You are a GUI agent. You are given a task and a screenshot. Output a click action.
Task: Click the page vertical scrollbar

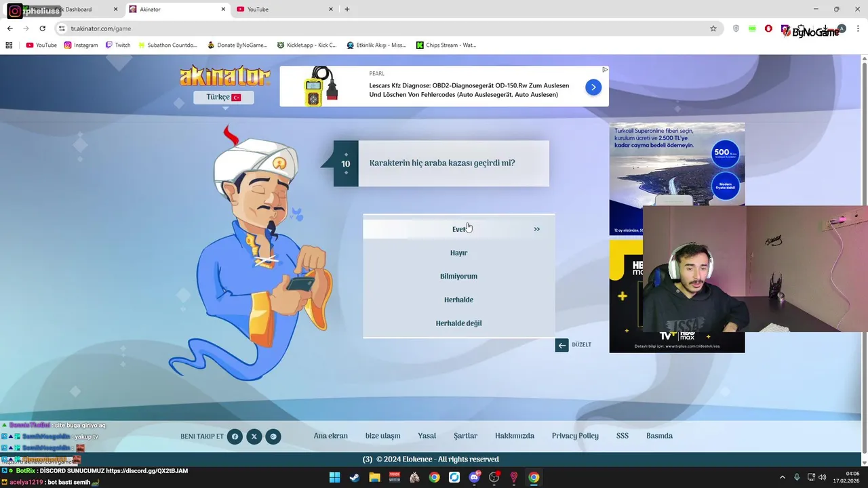pos(864,258)
